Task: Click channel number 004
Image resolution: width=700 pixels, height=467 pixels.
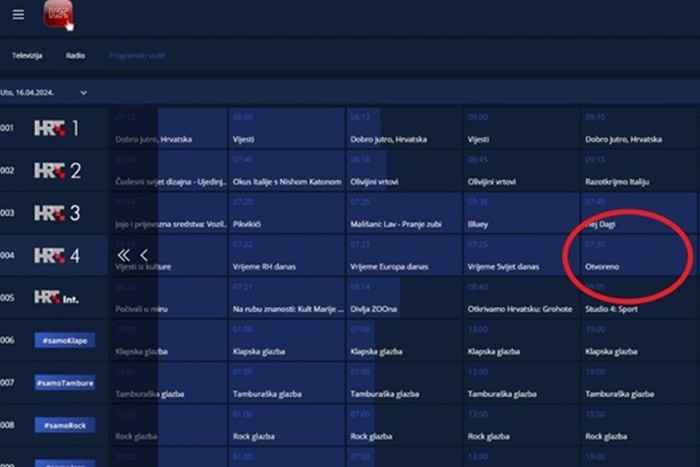Action: (7, 255)
